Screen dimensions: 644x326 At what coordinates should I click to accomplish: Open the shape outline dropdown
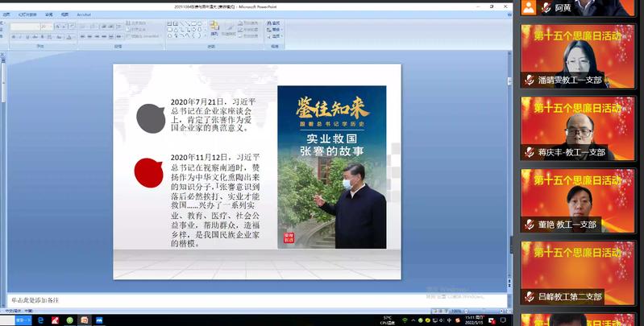coord(247,30)
